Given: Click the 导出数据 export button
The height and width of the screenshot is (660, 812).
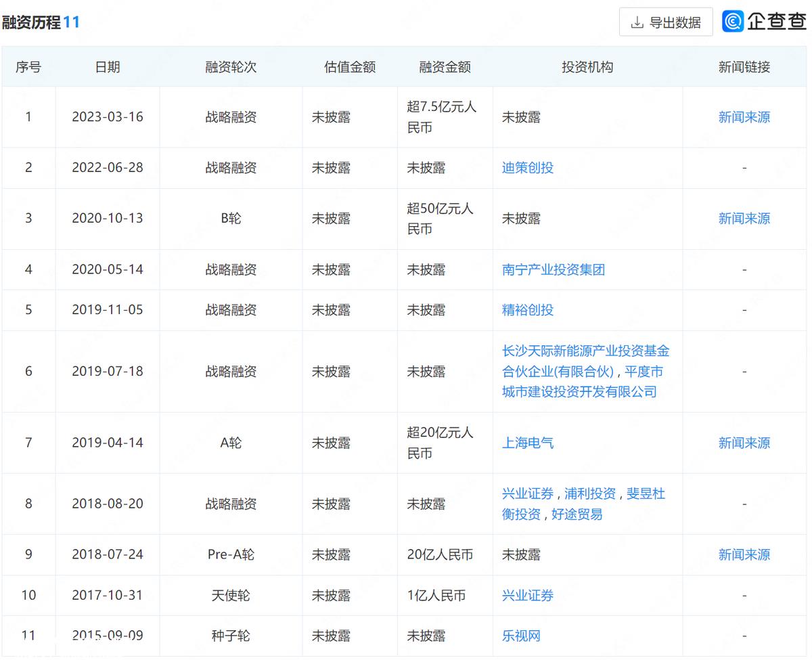Looking at the screenshot, I should click(666, 22).
